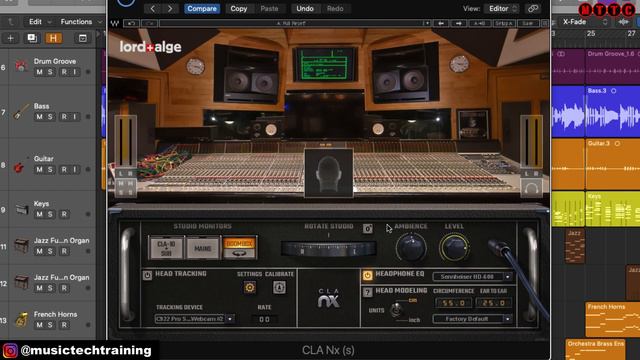Screen dimensions: 640x360
Task: Select Boombox studio monitors
Action: [239, 247]
